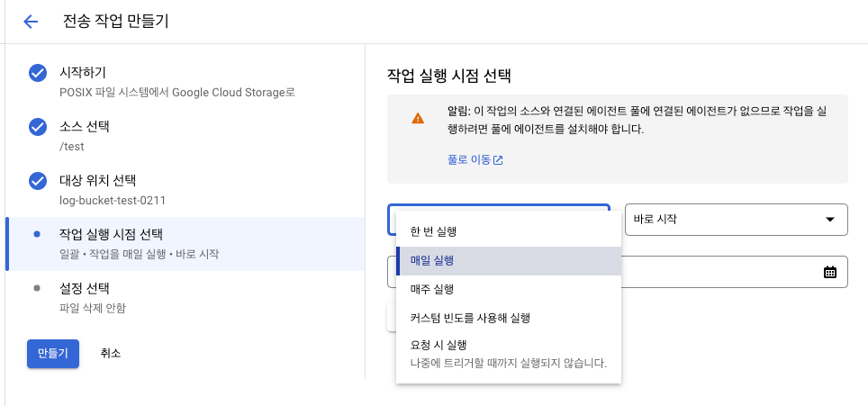This screenshot has height=406, width=868.
Task: Go to the 설정 선택 step
Action: click(84, 288)
